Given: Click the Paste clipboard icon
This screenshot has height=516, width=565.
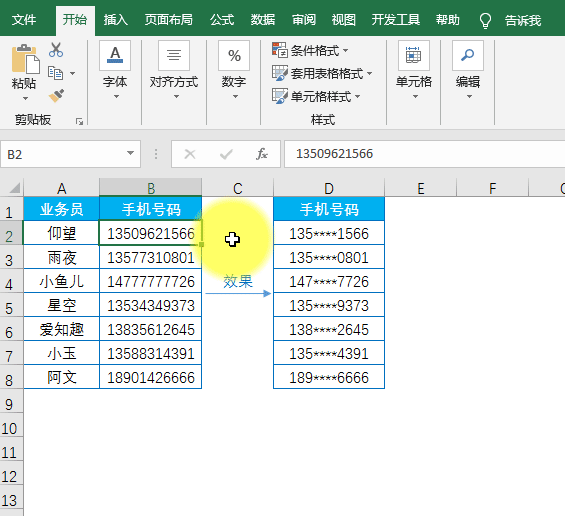Looking at the screenshot, I should (x=25, y=59).
